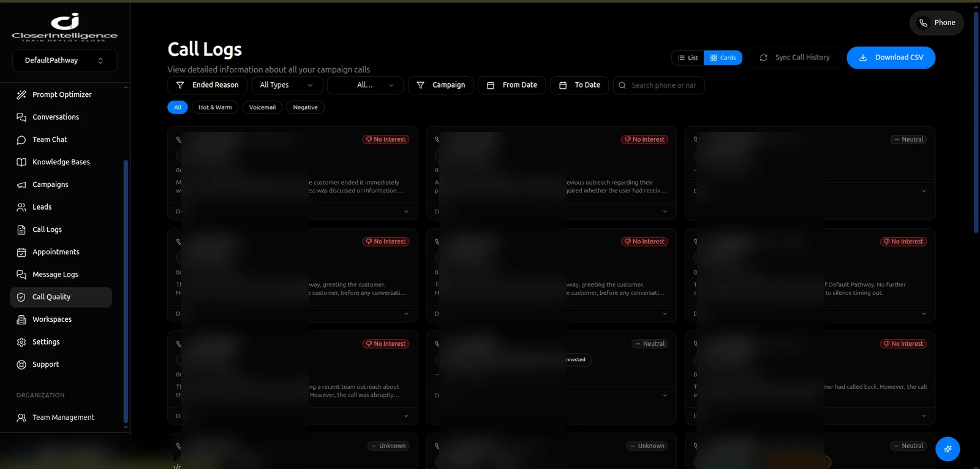Select Knowledge Bases in the sidebar

coord(61,162)
